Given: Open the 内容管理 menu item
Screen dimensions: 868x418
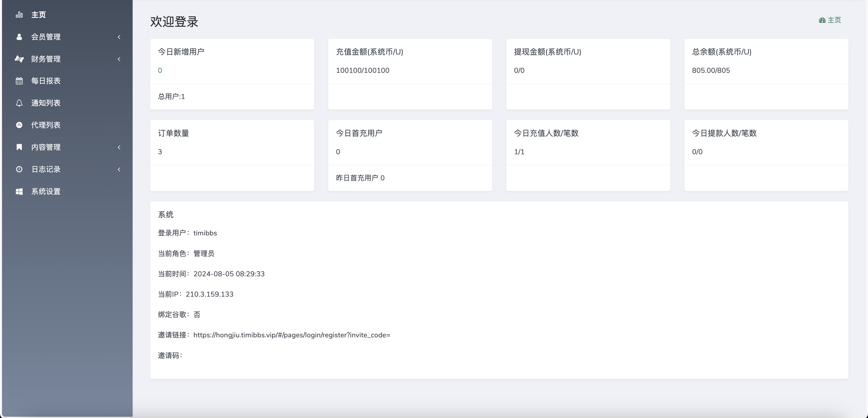Looking at the screenshot, I should pyautogui.click(x=67, y=147).
